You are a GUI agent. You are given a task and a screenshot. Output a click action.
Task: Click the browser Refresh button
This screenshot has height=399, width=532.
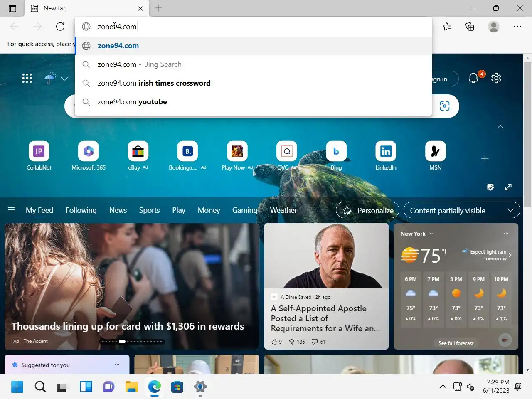[60, 27]
